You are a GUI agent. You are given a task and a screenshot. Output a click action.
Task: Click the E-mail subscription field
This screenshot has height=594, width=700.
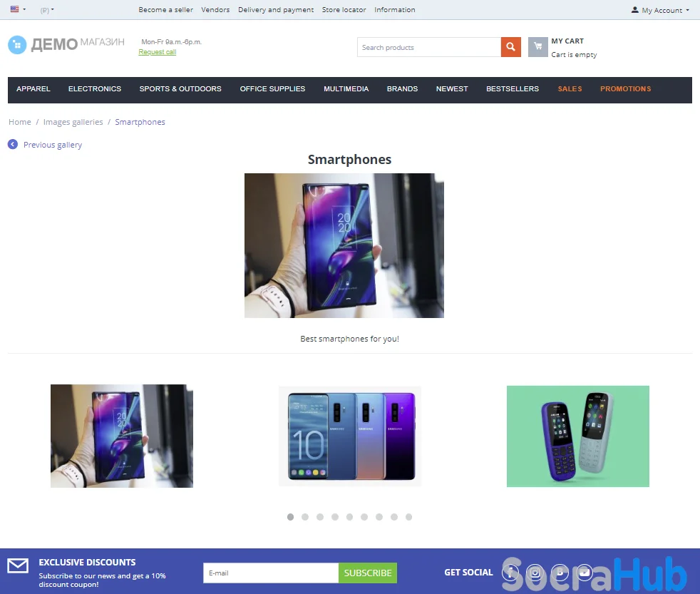[x=271, y=573]
